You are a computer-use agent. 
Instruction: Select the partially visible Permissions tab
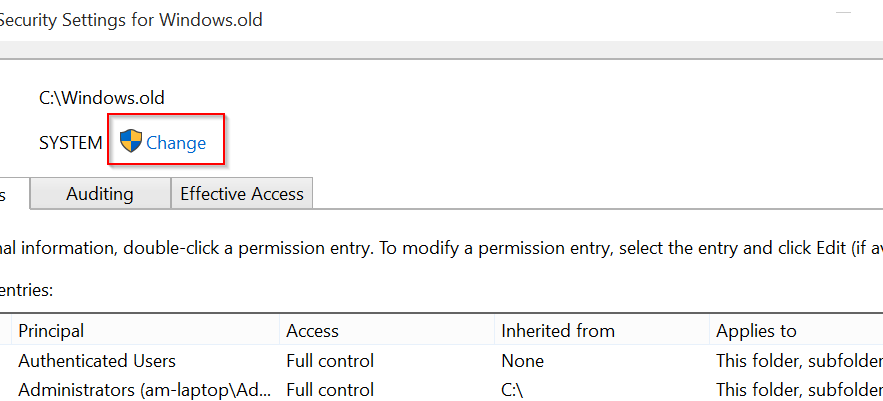coord(12,194)
